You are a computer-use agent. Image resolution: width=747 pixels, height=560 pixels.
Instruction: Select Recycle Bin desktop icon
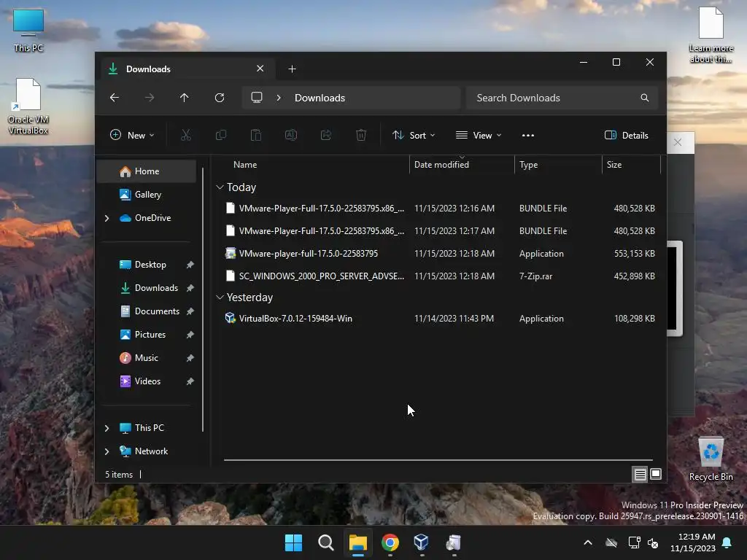(x=711, y=459)
